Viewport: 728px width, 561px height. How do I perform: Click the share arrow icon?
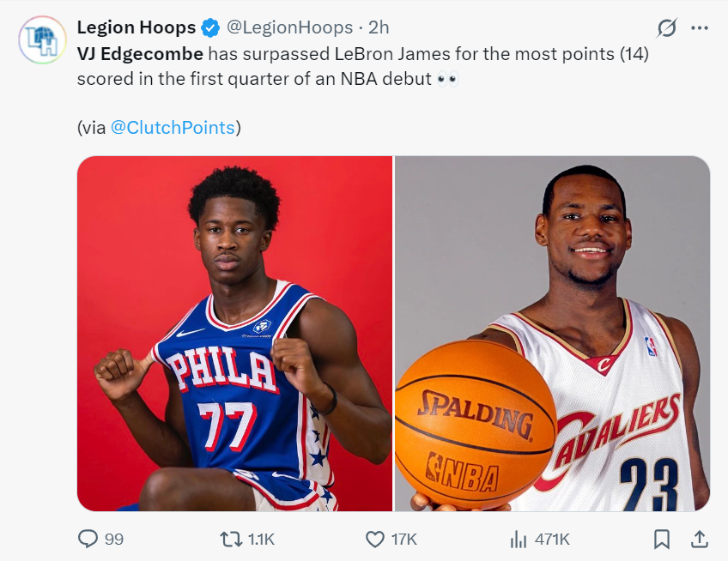(x=700, y=539)
